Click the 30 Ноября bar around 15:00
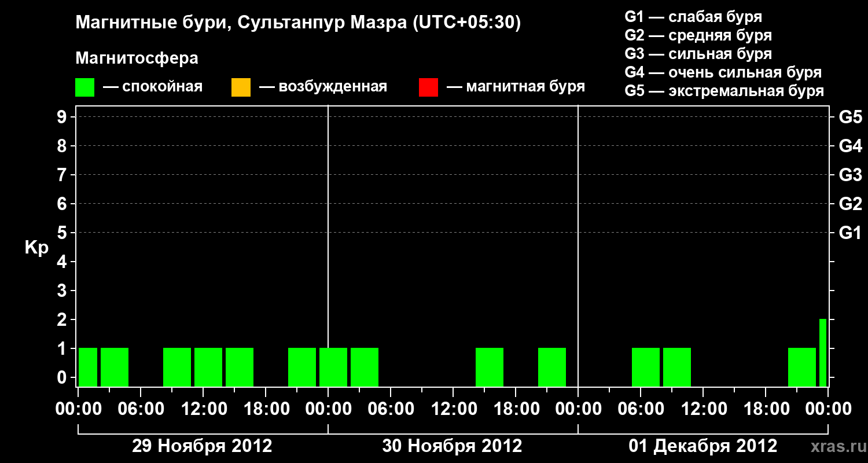Viewport: 868px width, 463px height. pos(490,367)
